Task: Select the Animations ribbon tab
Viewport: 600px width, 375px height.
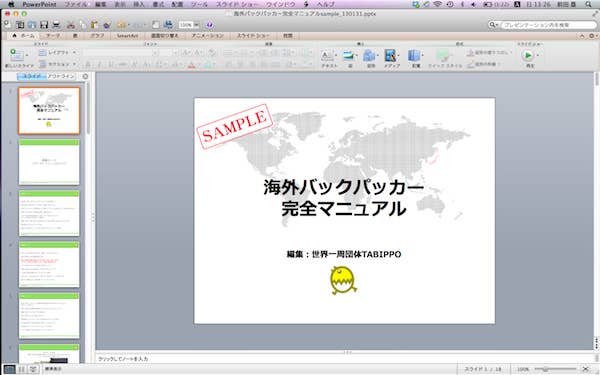Action: 207,36
